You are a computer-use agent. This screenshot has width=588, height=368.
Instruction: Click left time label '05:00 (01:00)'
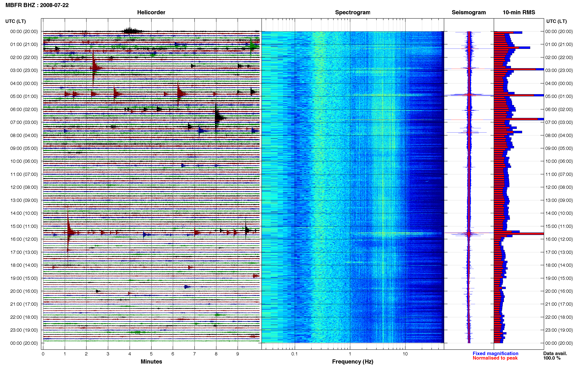(24, 96)
